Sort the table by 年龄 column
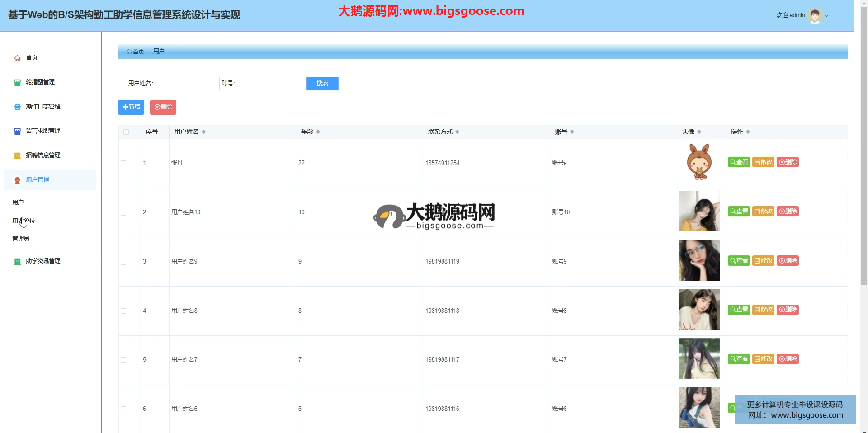The image size is (868, 433). (x=318, y=132)
